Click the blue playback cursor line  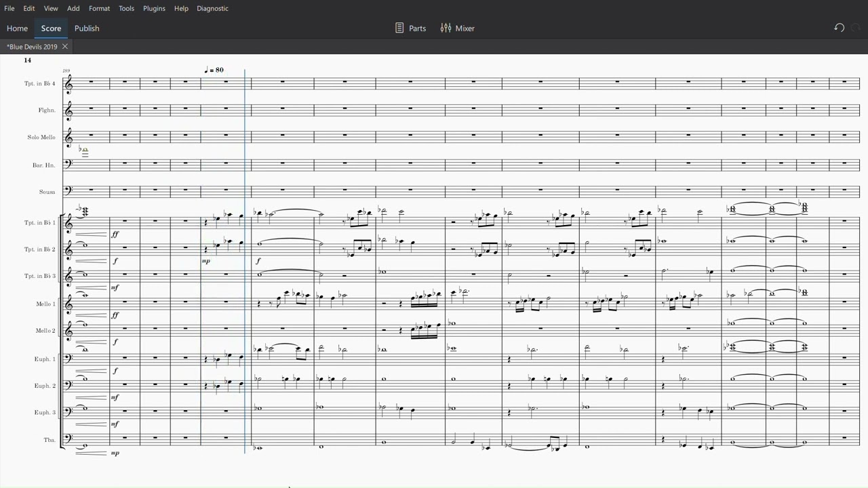[x=245, y=261]
